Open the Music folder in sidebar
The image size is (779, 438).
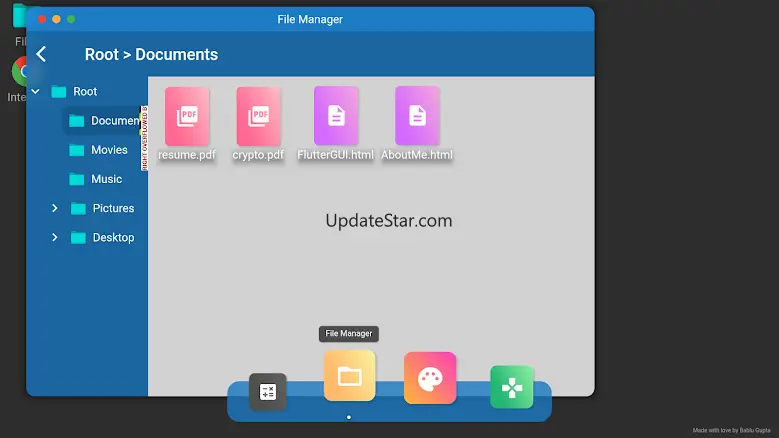click(x=95, y=179)
